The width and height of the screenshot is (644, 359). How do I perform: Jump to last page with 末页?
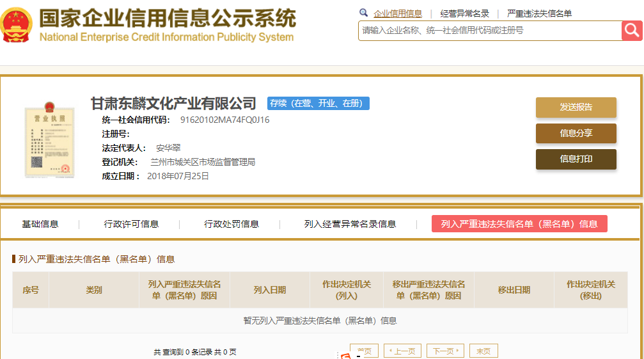pyautogui.click(x=483, y=351)
